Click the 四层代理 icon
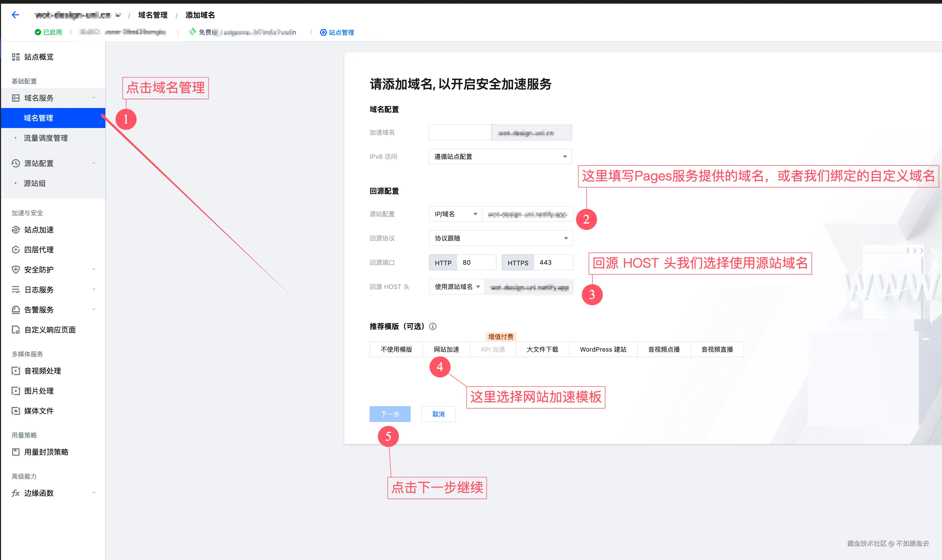The image size is (942, 560). (16, 250)
